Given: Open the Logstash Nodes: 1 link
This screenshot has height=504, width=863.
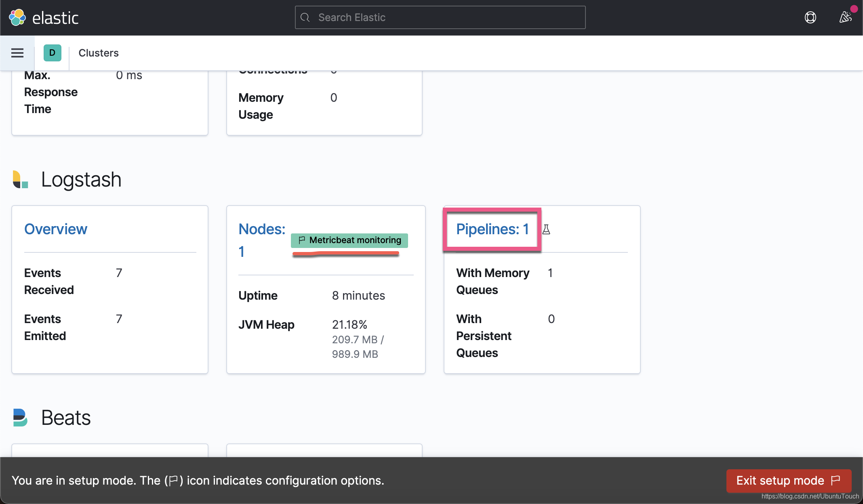Looking at the screenshot, I should (x=262, y=240).
